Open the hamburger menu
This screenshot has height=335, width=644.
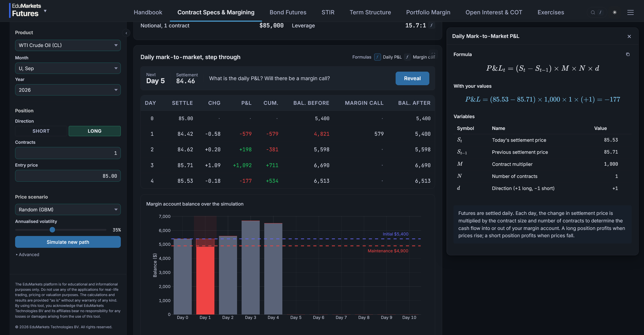point(630,12)
